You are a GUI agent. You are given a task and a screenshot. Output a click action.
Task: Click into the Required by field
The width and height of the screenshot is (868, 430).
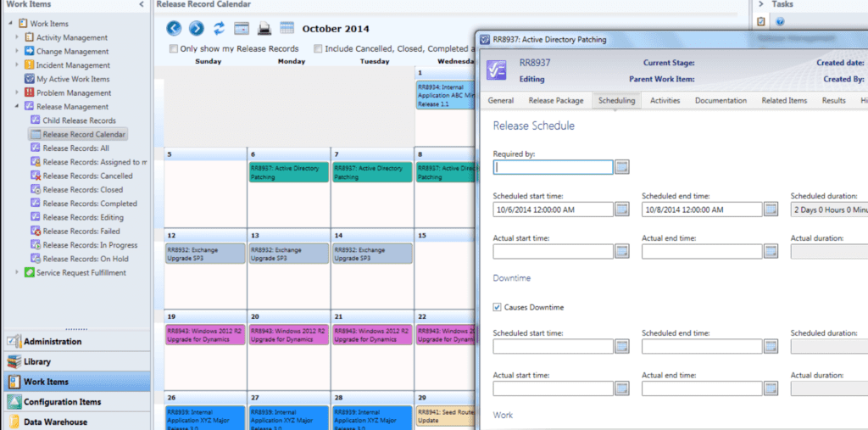(553, 167)
